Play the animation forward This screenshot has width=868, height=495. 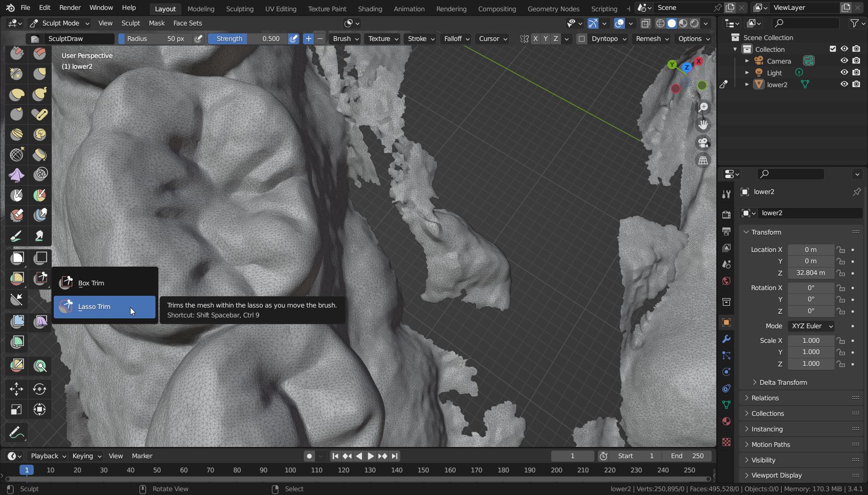pyautogui.click(x=370, y=456)
